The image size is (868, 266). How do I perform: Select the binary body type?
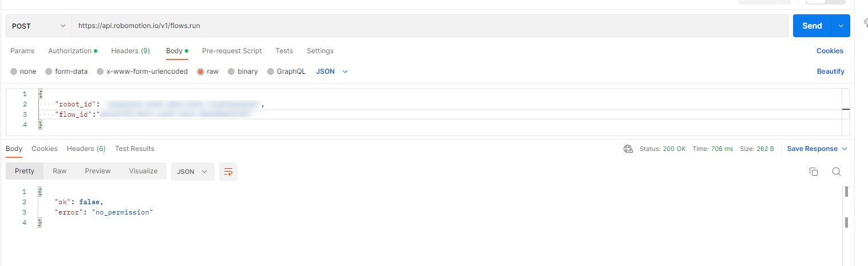click(x=243, y=72)
